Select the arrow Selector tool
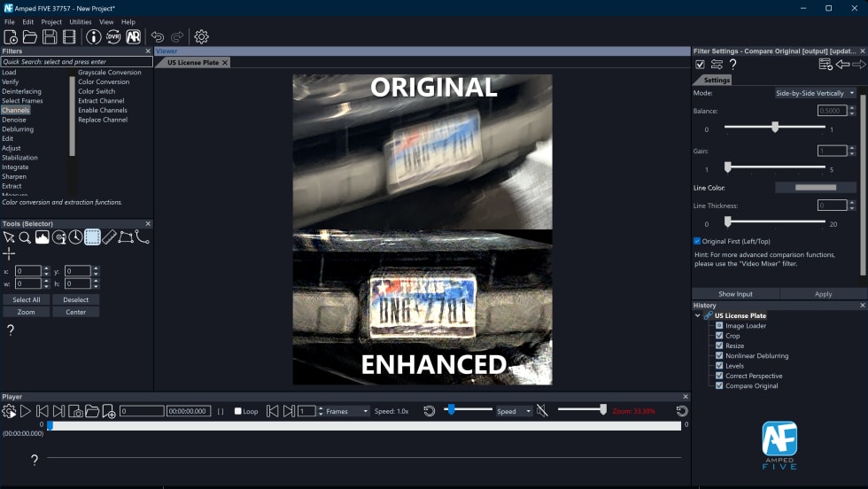Screen dimensions: 868x489 [9, 237]
